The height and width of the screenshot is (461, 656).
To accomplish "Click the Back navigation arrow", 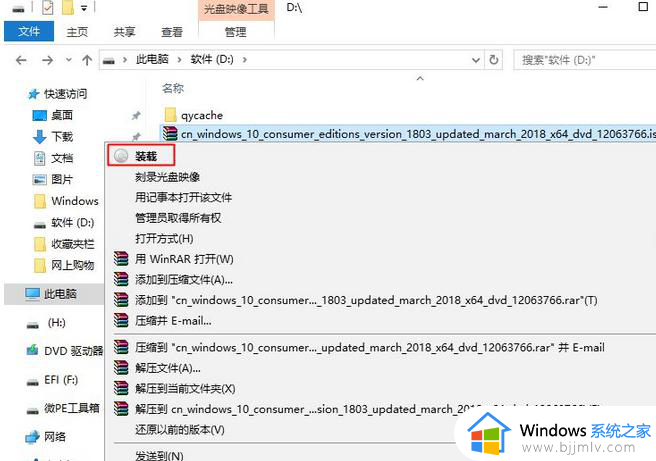I will click(x=21, y=60).
